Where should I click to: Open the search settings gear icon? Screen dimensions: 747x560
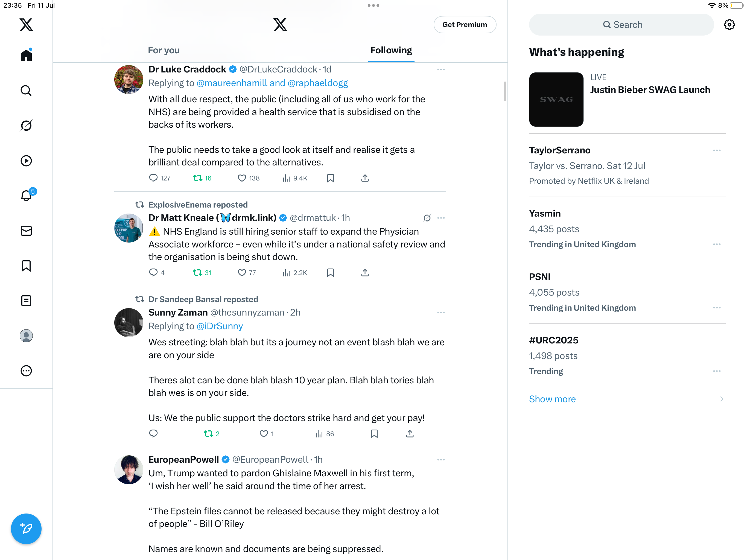pos(730,25)
